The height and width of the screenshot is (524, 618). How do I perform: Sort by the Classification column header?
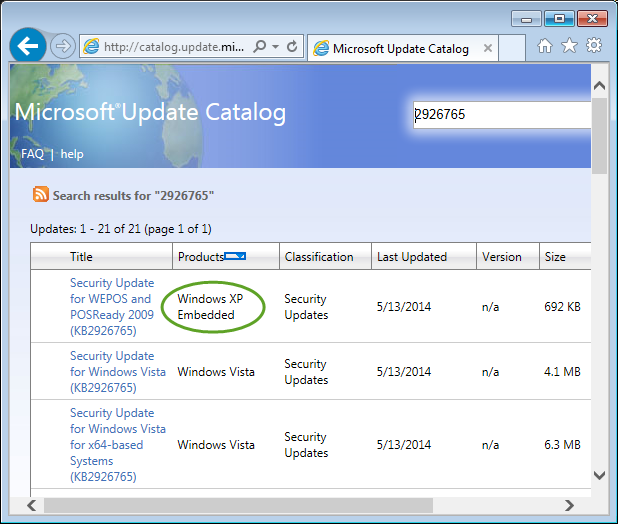[318, 257]
